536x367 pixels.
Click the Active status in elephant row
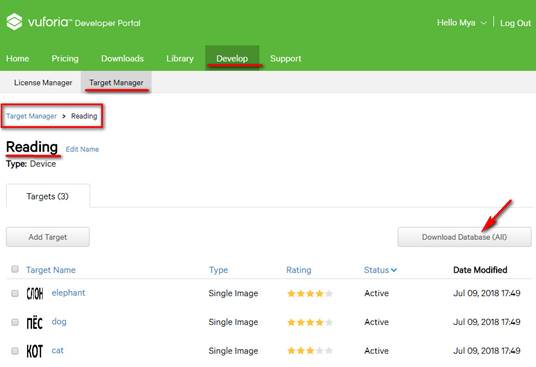pos(376,293)
